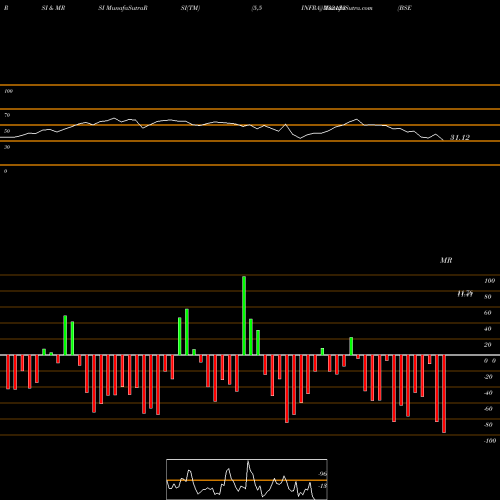The height and width of the screenshot is (500, 500).
Task: Click the MR axis label 20
Action: click(x=488, y=345)
